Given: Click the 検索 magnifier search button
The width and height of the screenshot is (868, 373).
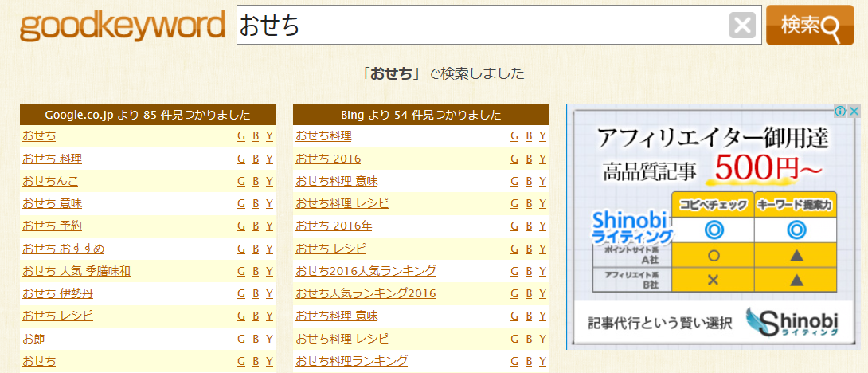Looking at the screenshot, I should pyautogui.click(x=809, y=26).
